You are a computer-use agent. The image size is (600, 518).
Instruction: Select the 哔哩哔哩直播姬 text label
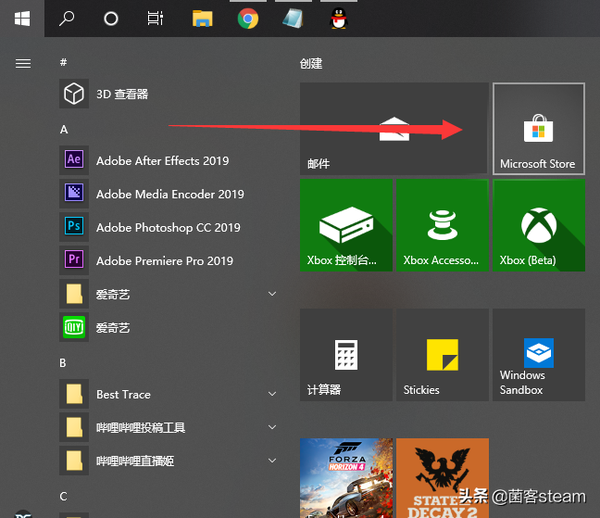(x=135, y=461)
